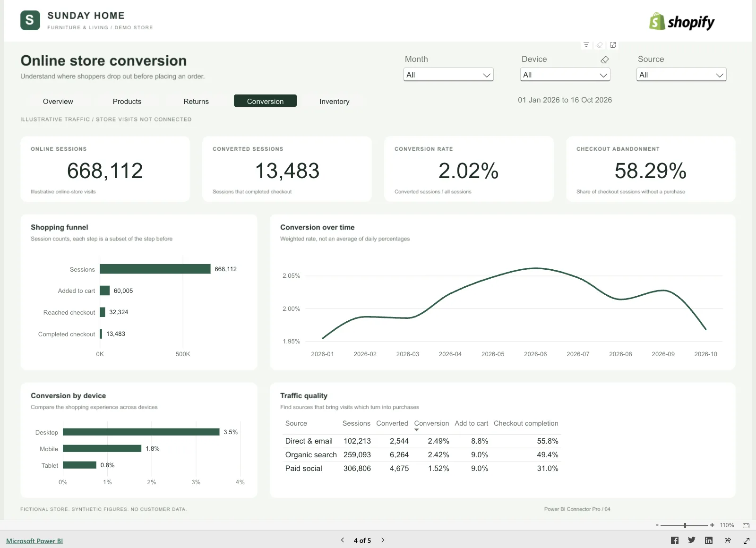The image size is (756, 548).
Task: Select the Tablet conversion bar
Action: coord(79,465)
